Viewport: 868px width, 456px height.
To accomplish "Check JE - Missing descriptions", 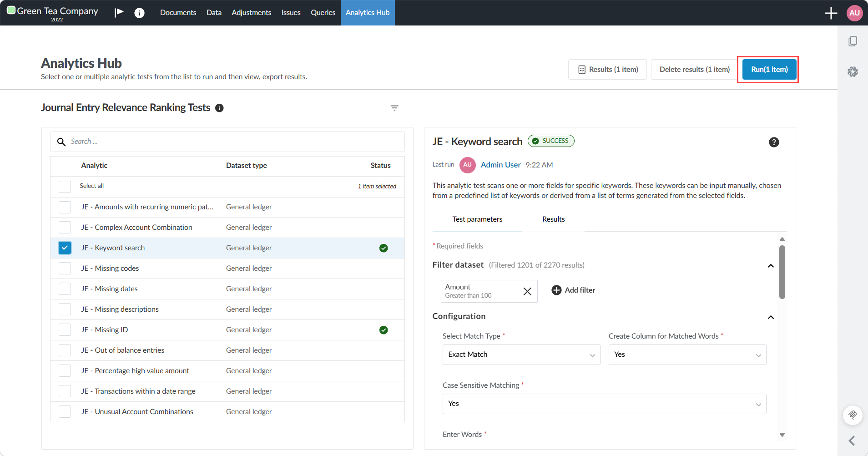I will point(65,309).
